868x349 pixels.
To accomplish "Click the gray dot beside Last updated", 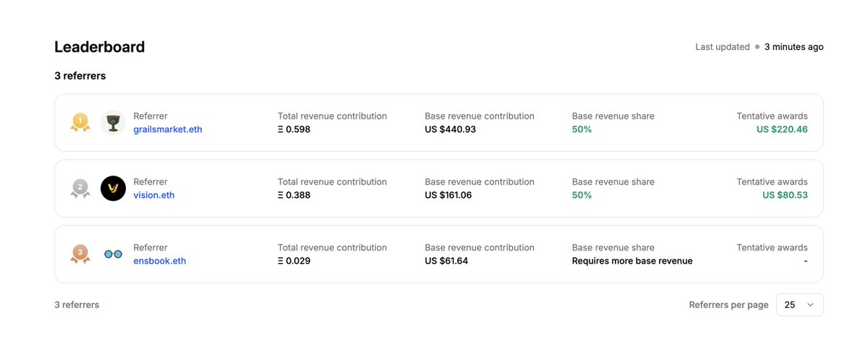I will click(x=757, y=47).
